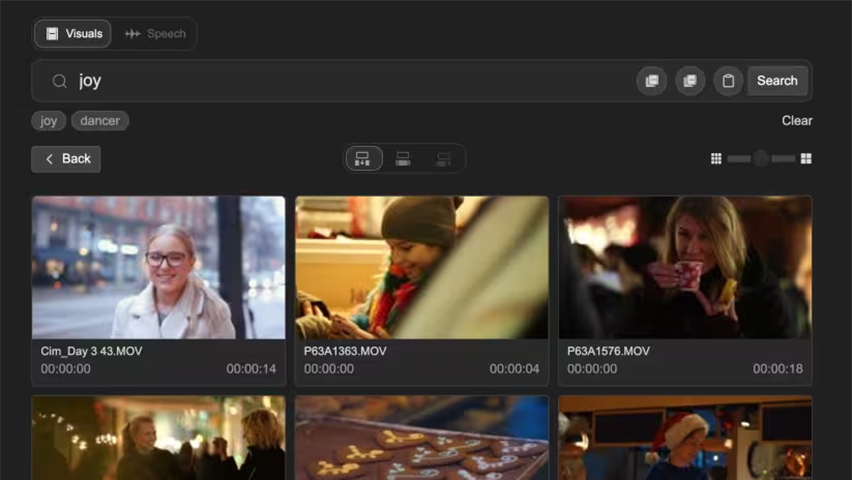Click the magnifier icon in search bar
This screenshot has width=852, height=480.
[60, 81]
